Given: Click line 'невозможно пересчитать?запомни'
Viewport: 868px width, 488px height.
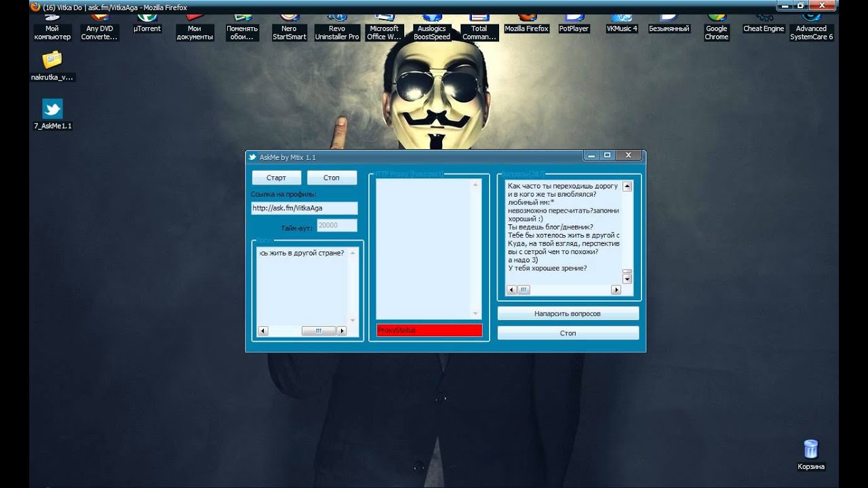Looking at the screenshot, I should click(x=563, y=210).
